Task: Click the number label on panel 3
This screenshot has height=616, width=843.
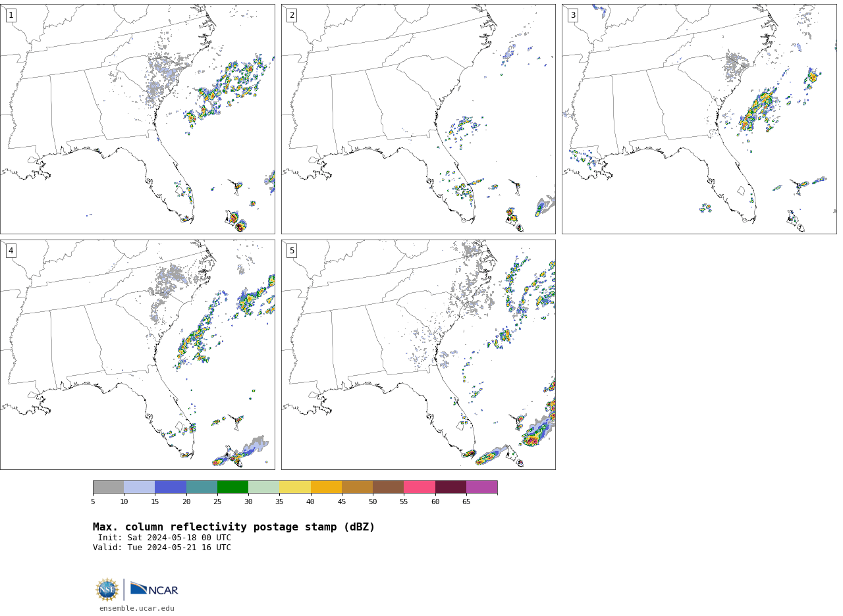Action: point(572,15)
